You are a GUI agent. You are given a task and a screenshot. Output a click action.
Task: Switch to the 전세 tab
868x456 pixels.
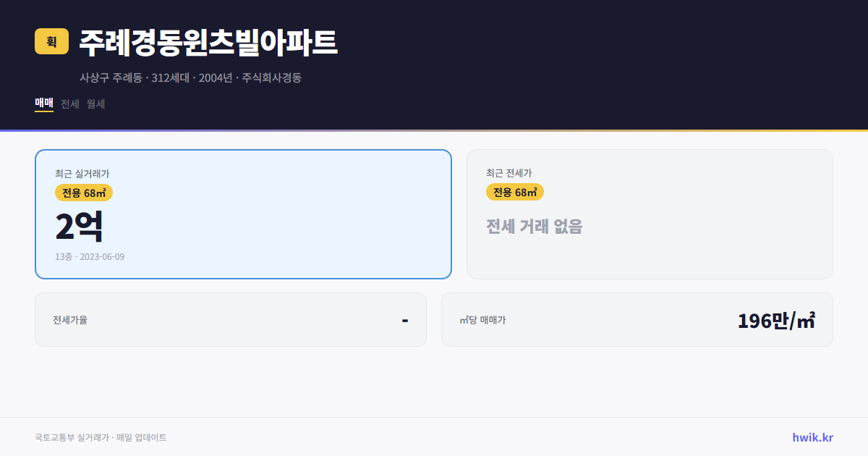[69, 104]
